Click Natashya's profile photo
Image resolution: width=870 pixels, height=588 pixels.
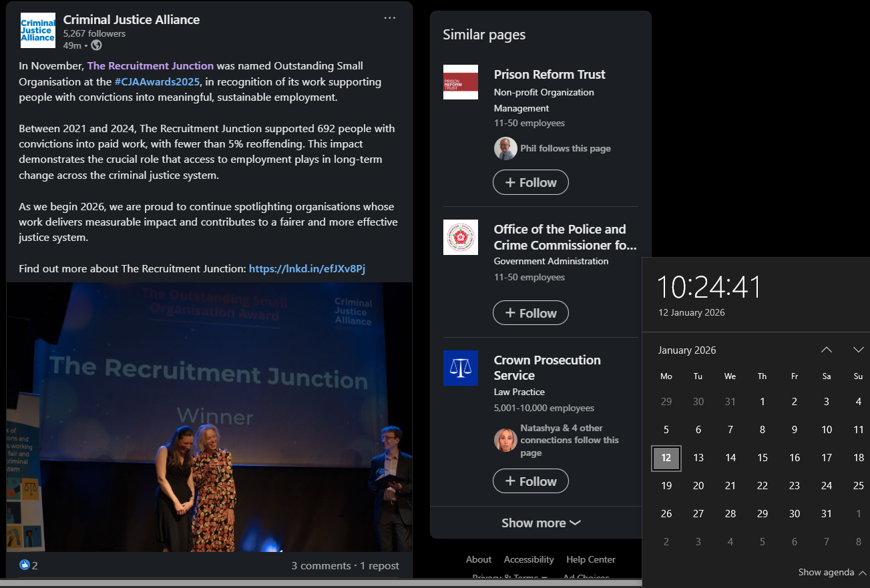(x=505, y=440)
